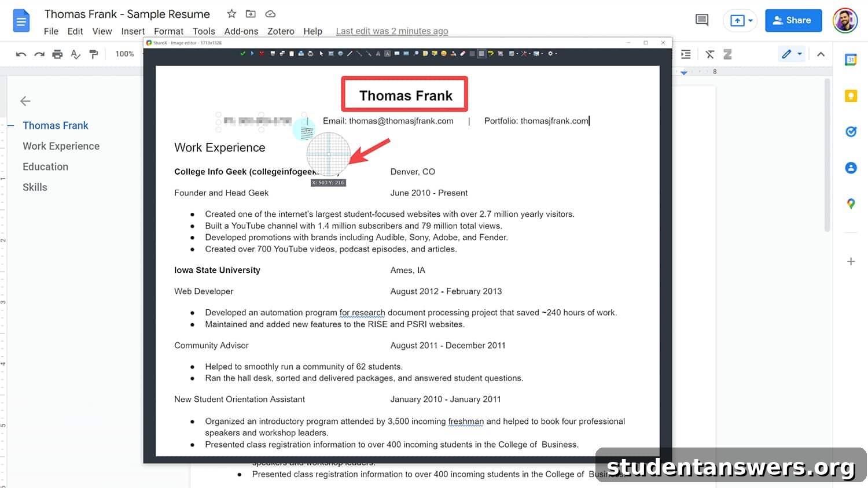Screen dimensions: 868x488
Task: Select the Cursor stamp tool in ShareX
Action: pyautogui.click(x=453, y=53)
